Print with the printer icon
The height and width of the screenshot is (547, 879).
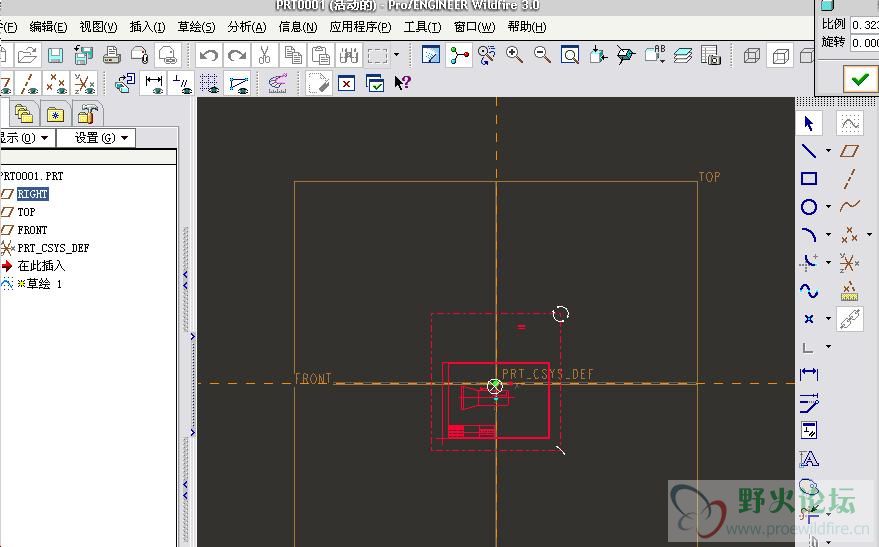[112, 55]
